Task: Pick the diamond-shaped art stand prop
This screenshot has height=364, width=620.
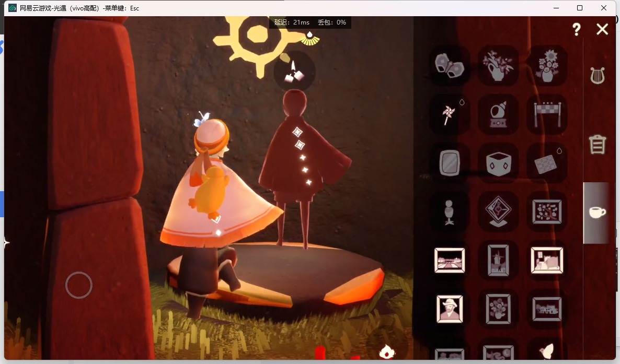Action: [498, 212]
